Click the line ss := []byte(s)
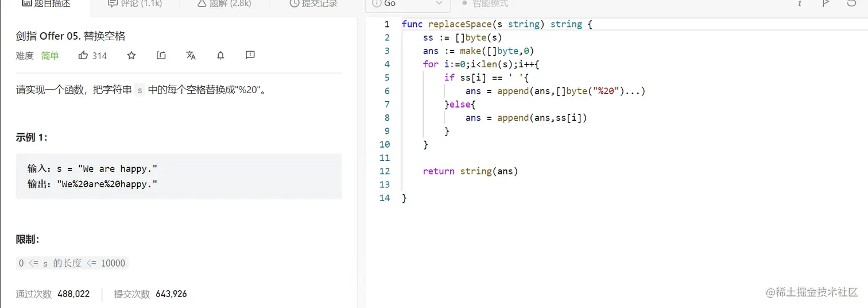The image size is (868, 308). (x=462, y=37)
